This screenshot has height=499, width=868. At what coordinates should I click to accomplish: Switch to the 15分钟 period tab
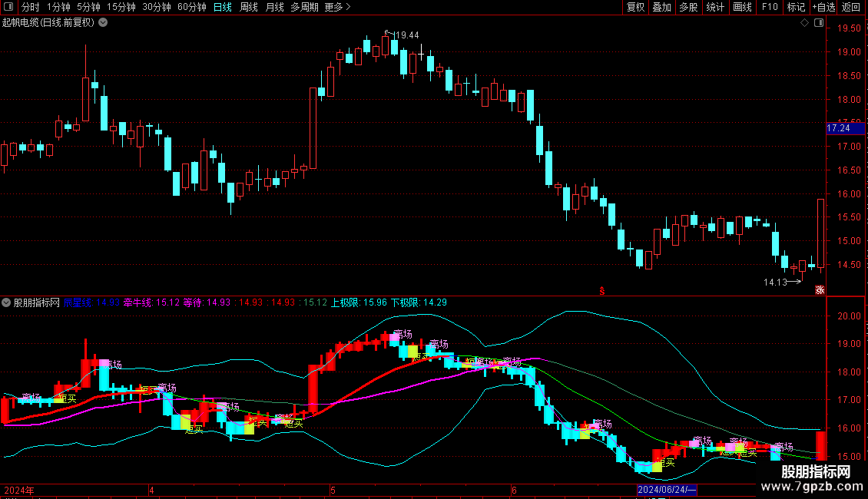(121, 7)
